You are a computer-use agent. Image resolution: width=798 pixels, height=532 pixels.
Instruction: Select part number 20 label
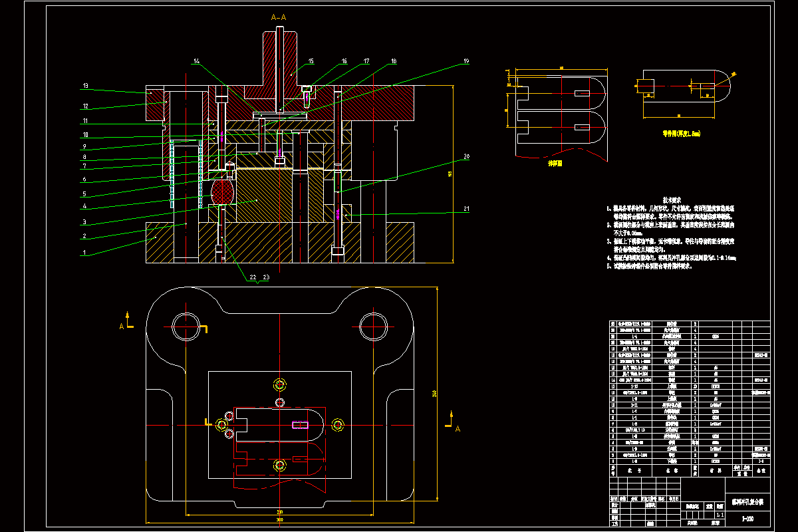point(466,157)
